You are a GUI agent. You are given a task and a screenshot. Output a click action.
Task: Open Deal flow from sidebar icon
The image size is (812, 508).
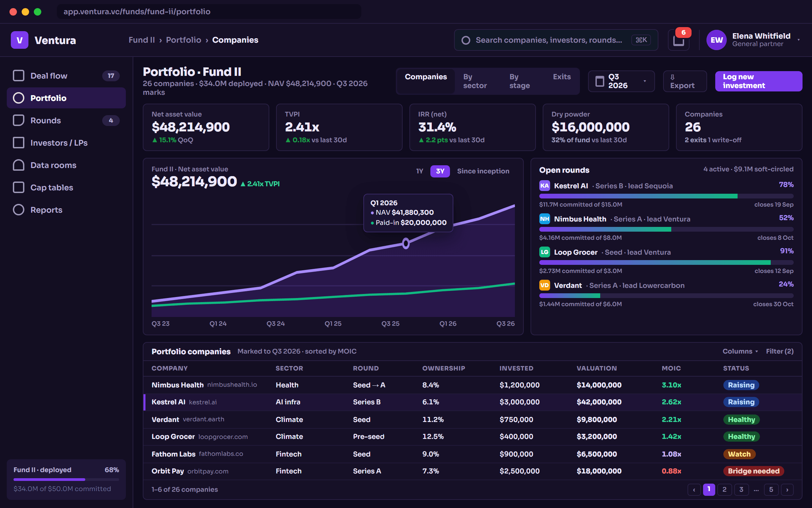click(19, 76)
